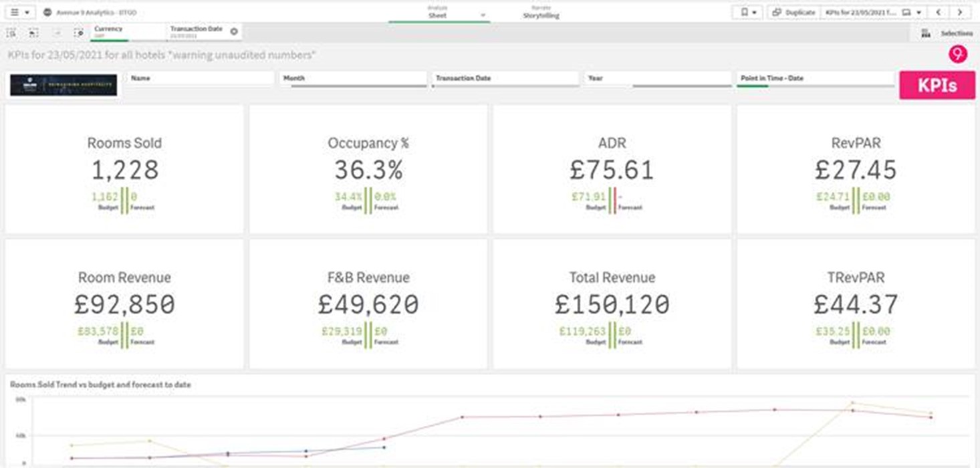Click the smart search selection icon
The height and width of the screenshot is (468, 980).
point(11,32)
